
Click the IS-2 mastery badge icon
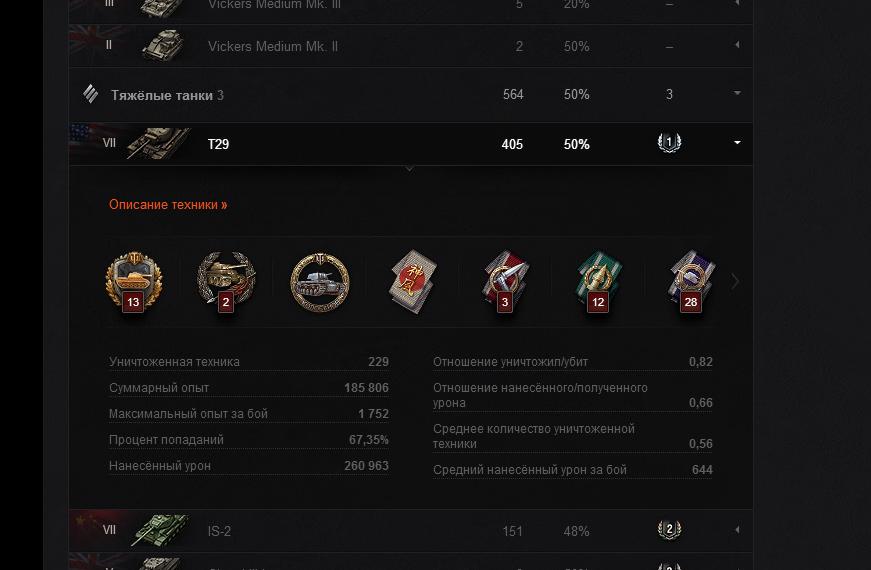(x=669, y=530)
